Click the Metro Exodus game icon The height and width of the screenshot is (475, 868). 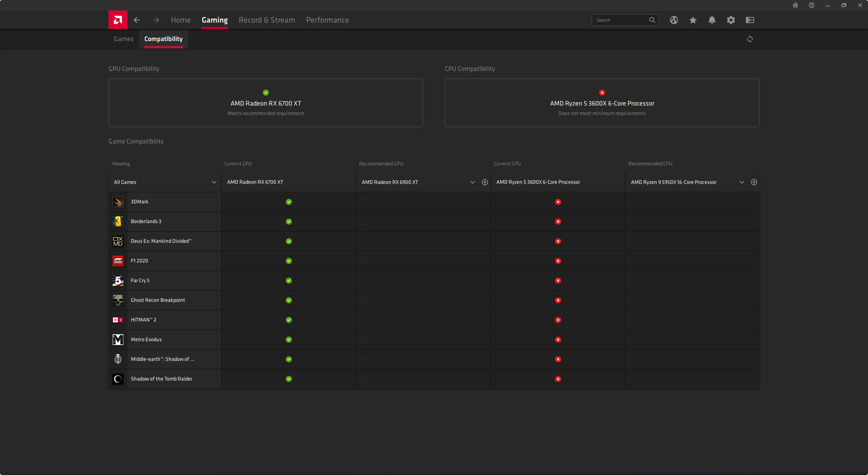[x=118, y=340]
